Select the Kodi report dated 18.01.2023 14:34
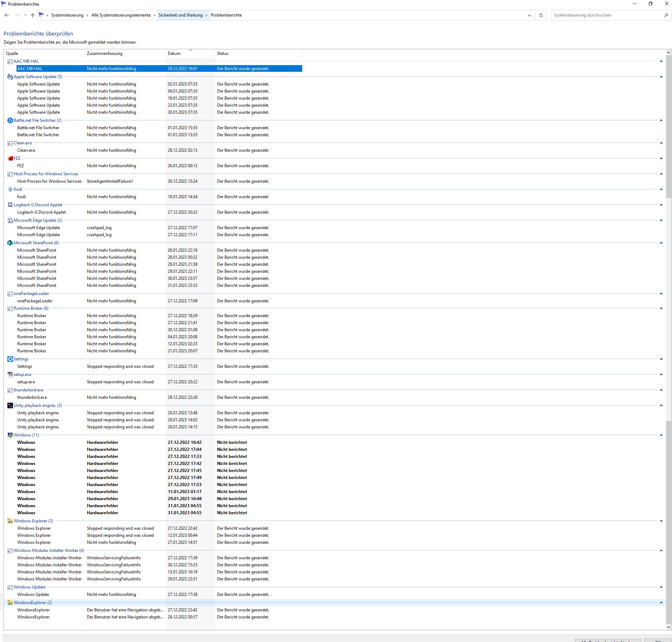 [x=159, y=197]
